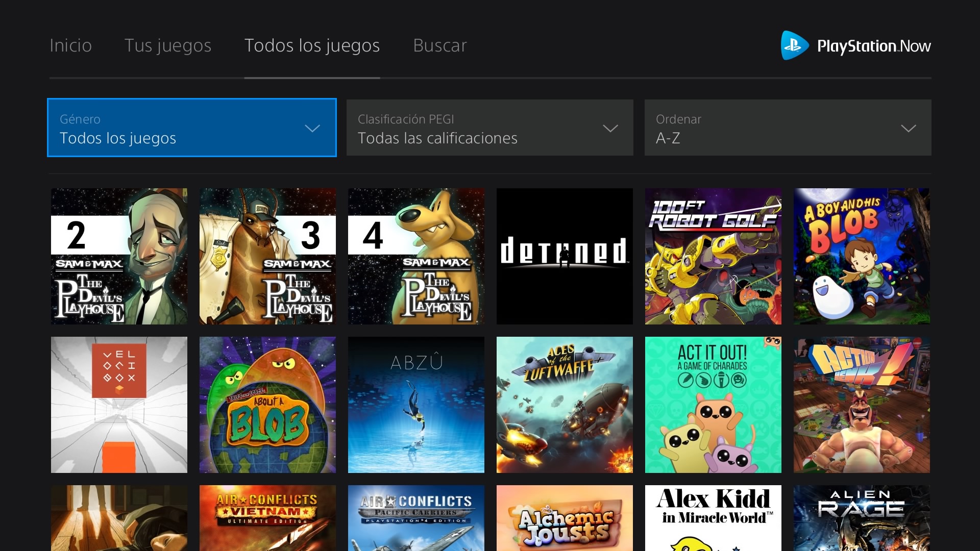Switch to the Buscar tab
The width and height of the screenshot is (980, 551).
click(x=440, y=45)
